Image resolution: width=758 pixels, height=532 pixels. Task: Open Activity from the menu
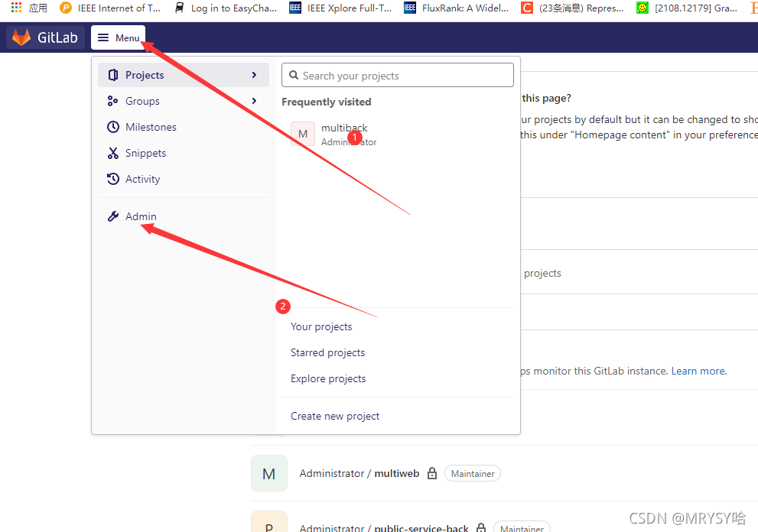(x=184, y=180)
